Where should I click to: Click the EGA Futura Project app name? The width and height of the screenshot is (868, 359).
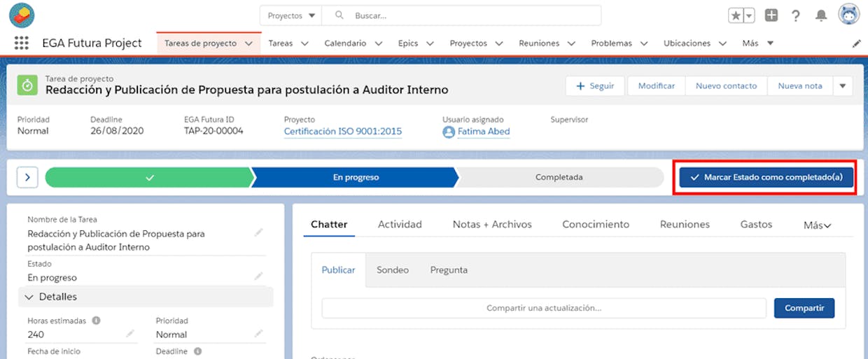(92, 43)
